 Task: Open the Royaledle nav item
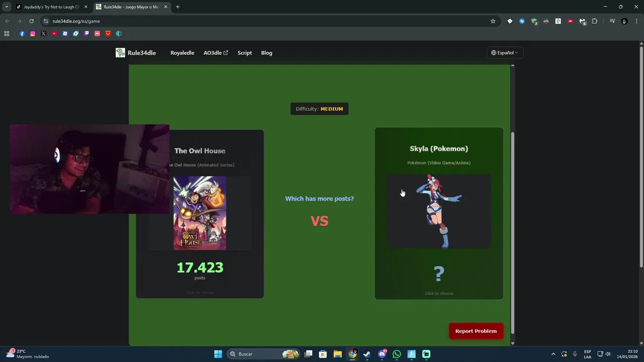click(182, 53)
